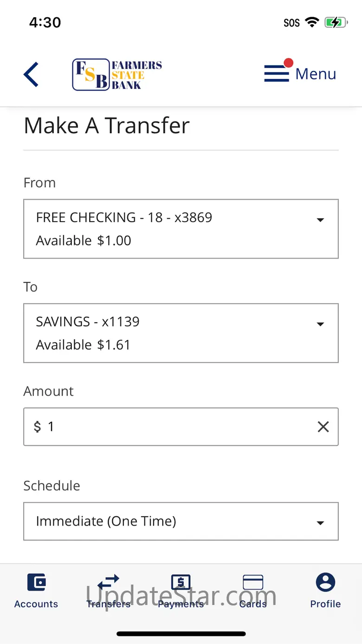Screen dimensions: 362x644
Task: Tap the back arrow icon
Action: point(31,74)
